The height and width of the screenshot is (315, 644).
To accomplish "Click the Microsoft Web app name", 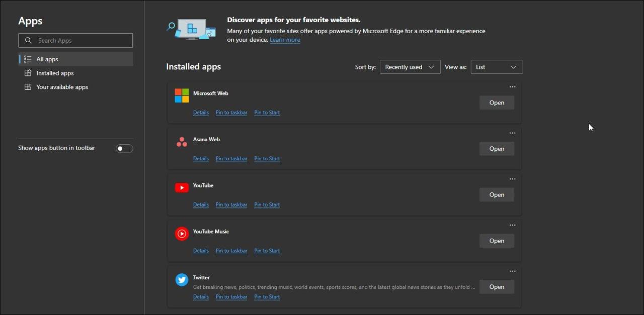I will (211, 93).
